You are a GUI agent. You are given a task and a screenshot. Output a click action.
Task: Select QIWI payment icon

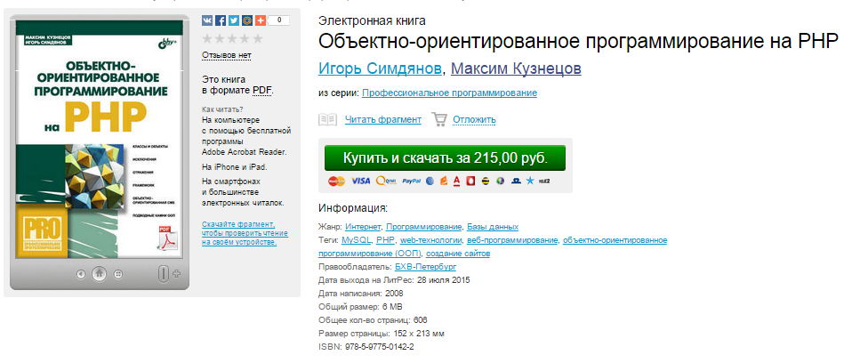click(386, 181)
